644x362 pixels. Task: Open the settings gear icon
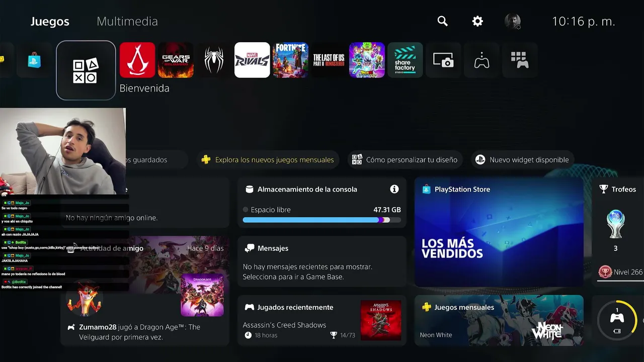click(x=477, y=21)
